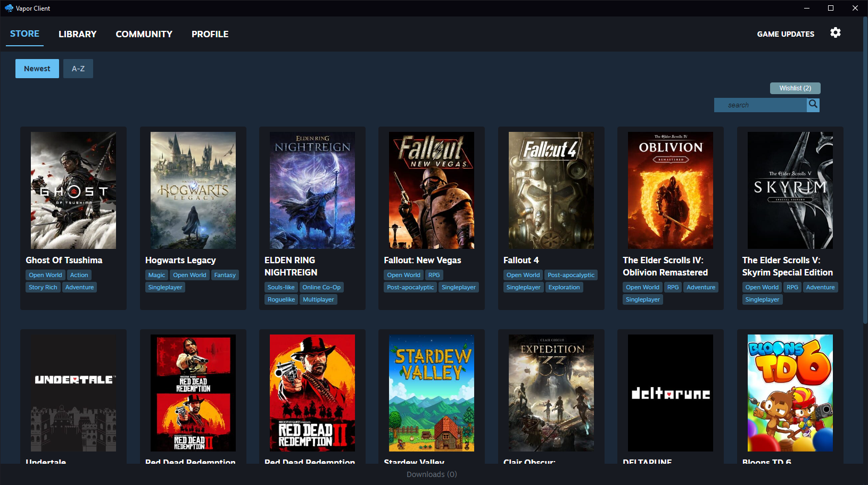
Task: Click the Fallout 4 title
Action: (x=521, y=260)
